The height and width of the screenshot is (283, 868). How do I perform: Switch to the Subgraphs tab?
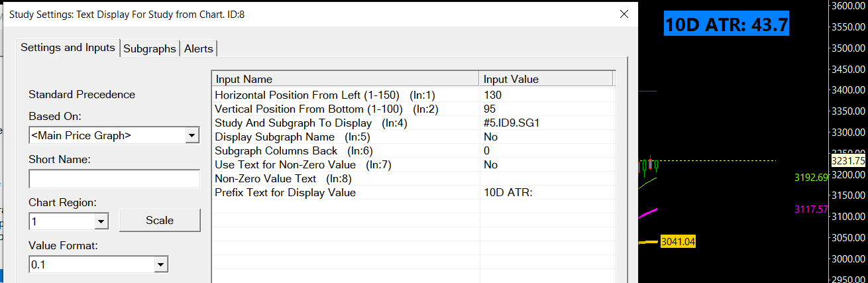(x=150, y=48)
